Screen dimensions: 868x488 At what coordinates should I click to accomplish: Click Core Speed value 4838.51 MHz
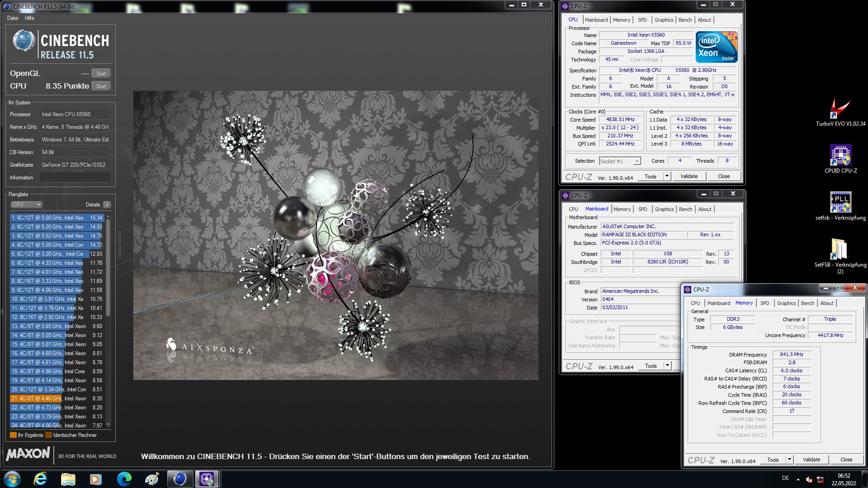click(620, 120)
